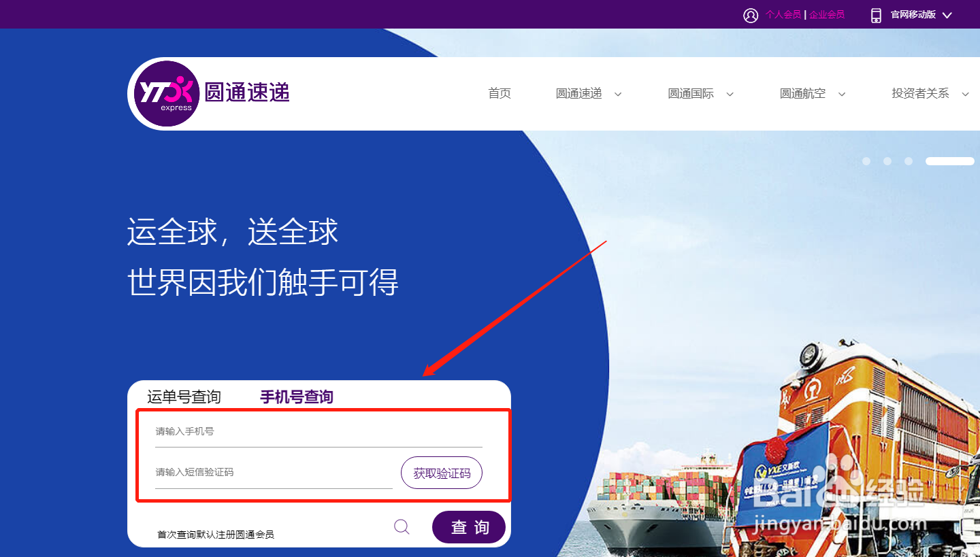
Task: Open 企业会员 login link
Action: pos(827,15)
